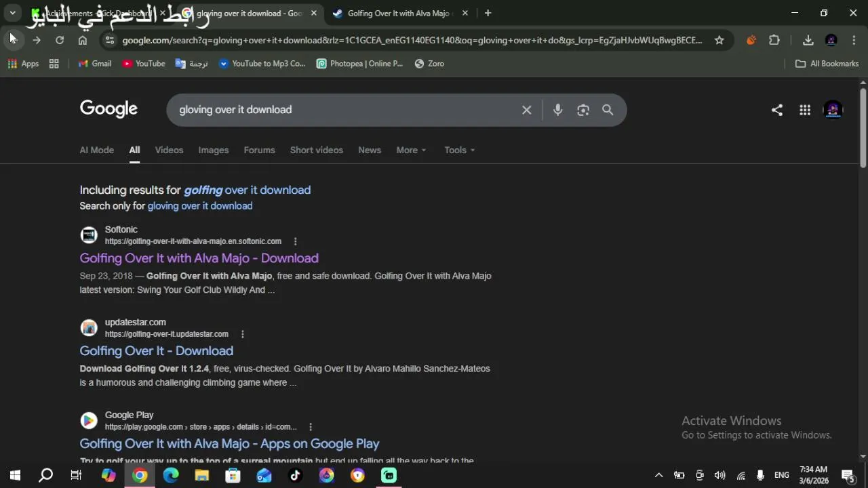Open the browser home page button
868x488 pixels.
coord(83,40)
